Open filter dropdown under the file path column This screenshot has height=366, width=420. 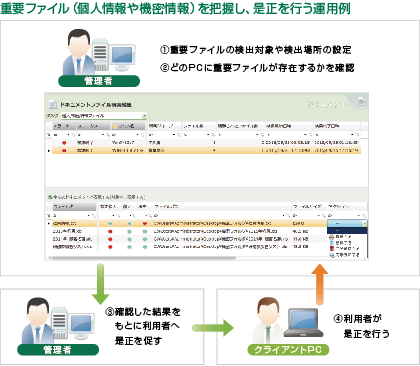click(x=284, y=216)
